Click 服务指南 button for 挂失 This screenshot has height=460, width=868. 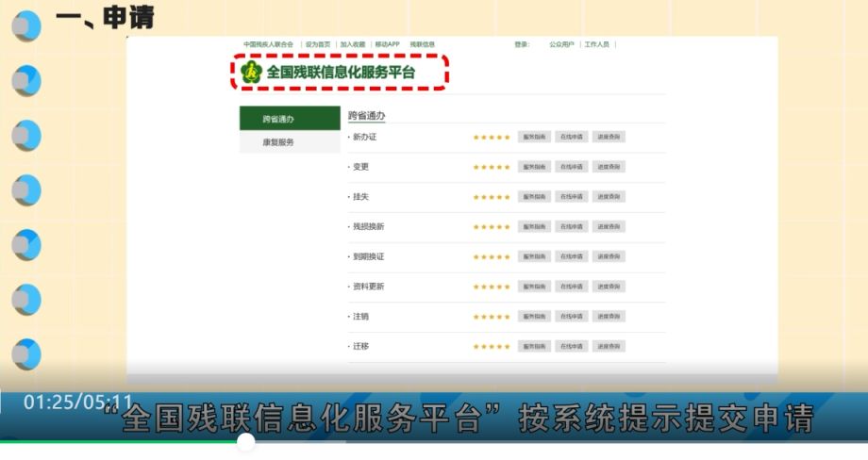[x=534, y=196]
